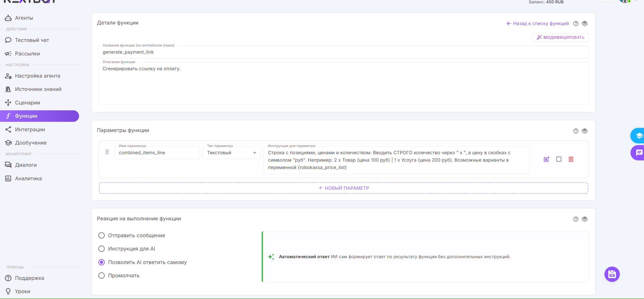The height and width of the screenshot is (299, 644).
Task: Click the help icon in Реакция на выполнение section
Action: click(576, 219)
